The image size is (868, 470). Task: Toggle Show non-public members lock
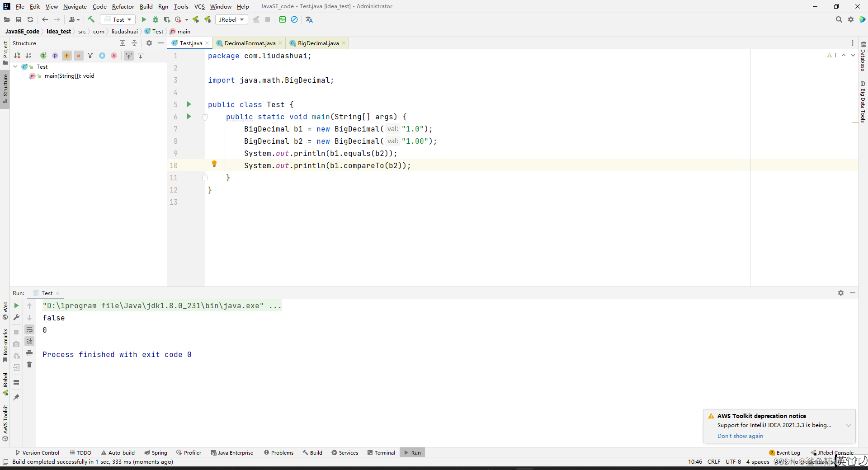click(x=79, y=56)
